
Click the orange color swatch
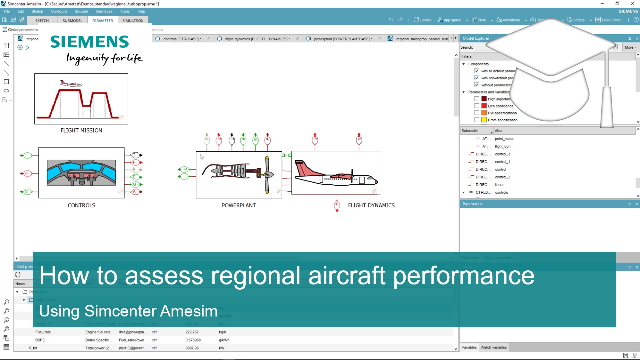point(484,113)
